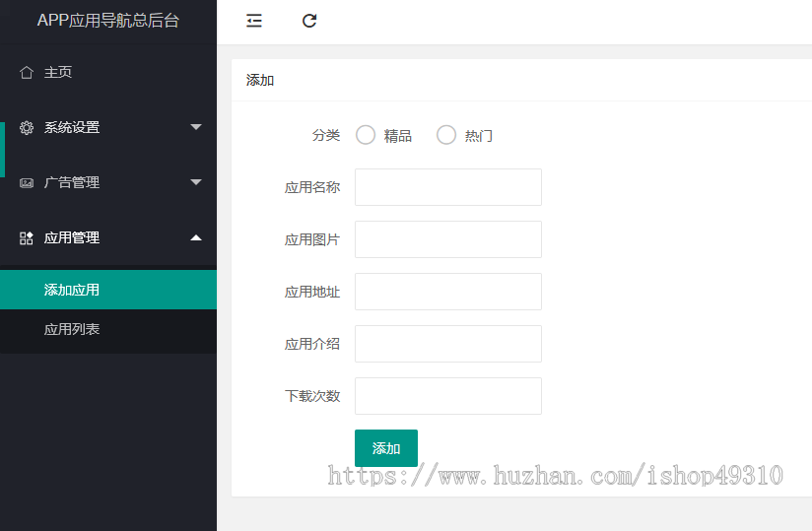The width and height of the screenshot is (812, 531).
Task: Open the 主页 menu item
Action: point(108,73)
